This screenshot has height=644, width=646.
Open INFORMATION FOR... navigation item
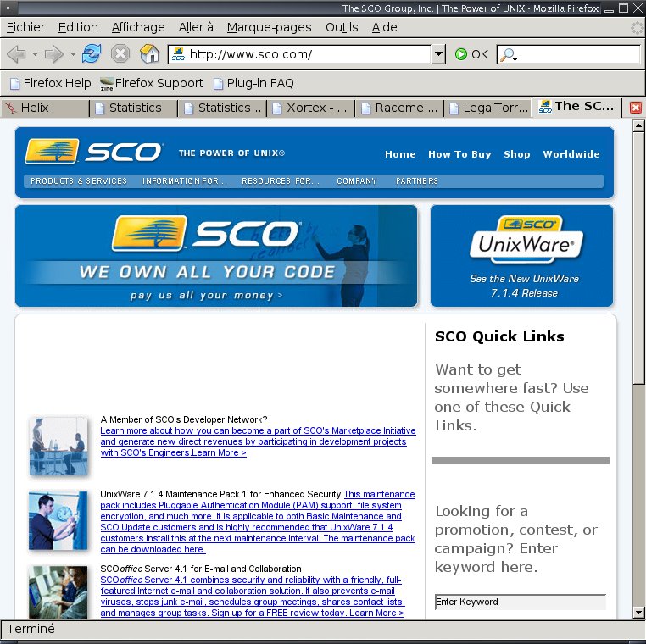185,181
